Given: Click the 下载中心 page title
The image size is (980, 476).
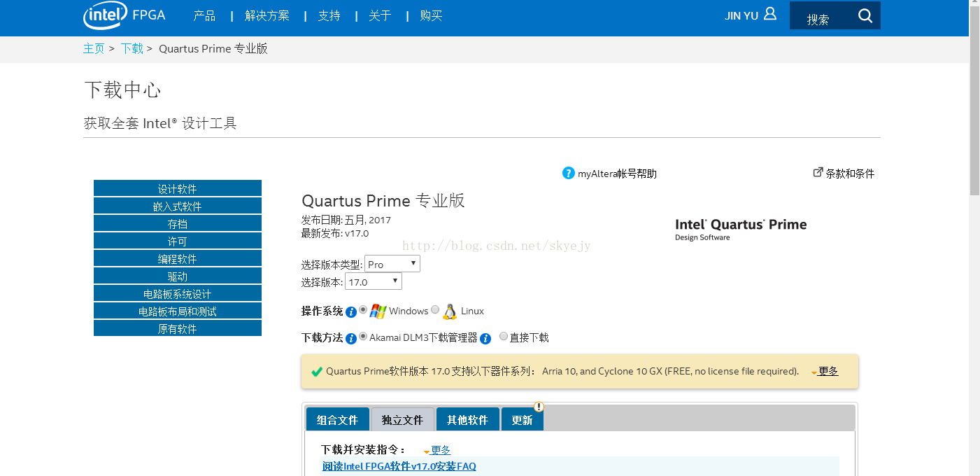Looking at the screenshot, I should pos(122,90).
